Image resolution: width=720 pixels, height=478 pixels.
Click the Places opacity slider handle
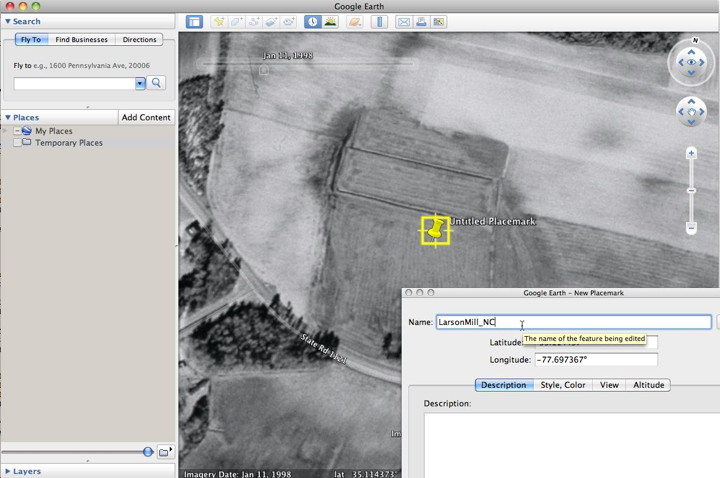click(x=148, y=452)
